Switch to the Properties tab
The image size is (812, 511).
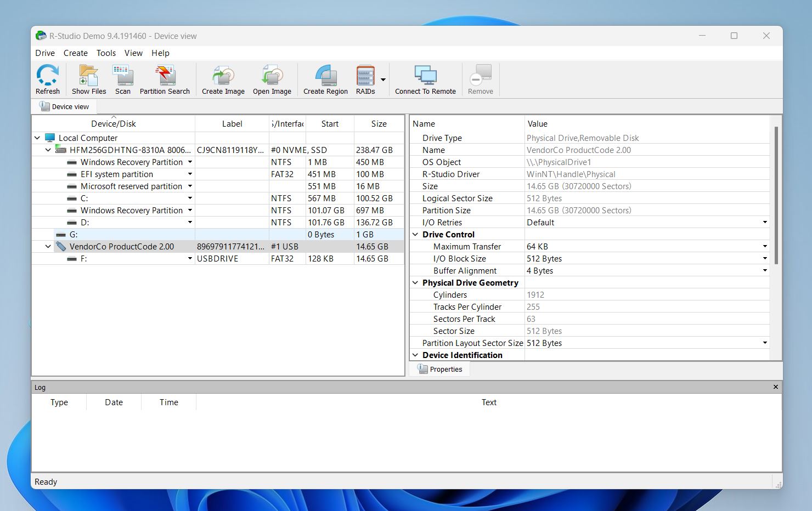click(440, 370)
